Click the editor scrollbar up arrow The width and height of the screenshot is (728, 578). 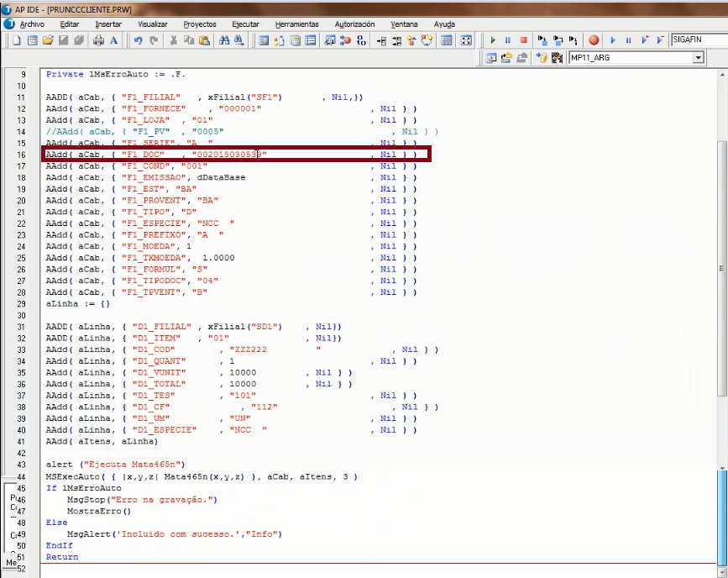(722, 75)
